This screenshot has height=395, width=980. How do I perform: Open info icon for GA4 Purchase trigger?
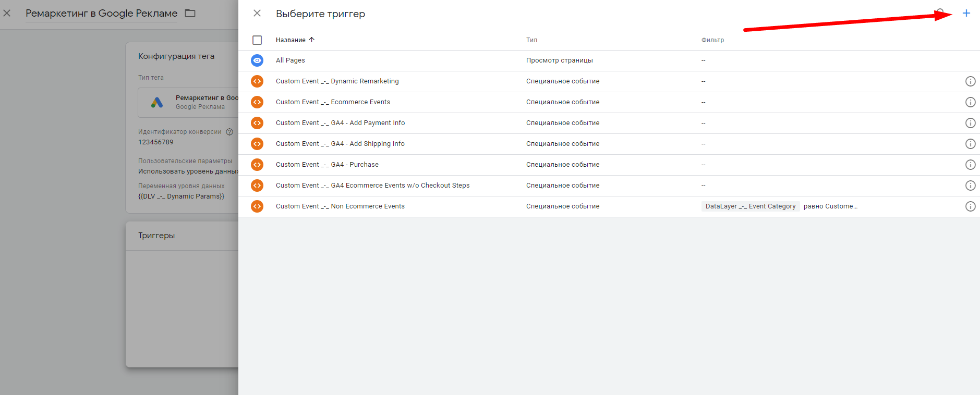tap(970, 165)
